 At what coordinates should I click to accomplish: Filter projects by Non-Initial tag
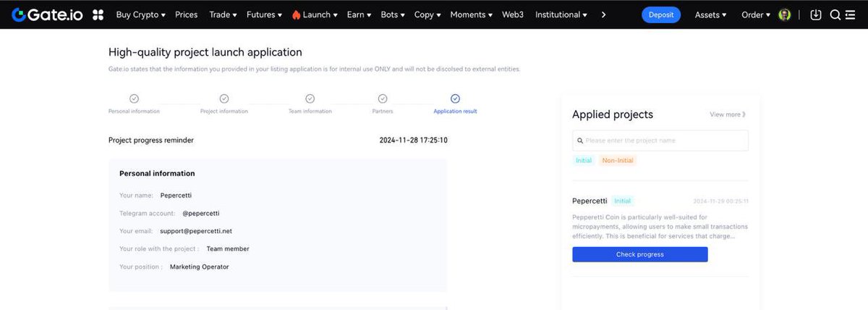pyautogui.click(x=618, y=160)
